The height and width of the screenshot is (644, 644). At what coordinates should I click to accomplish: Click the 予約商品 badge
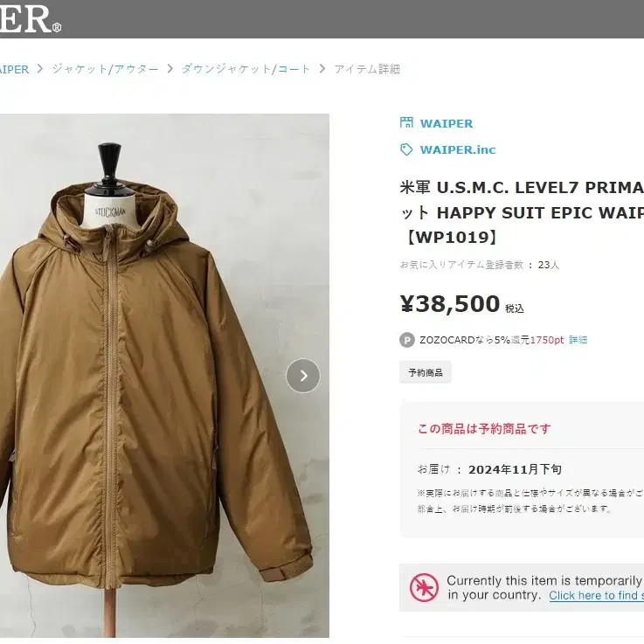click(425, 372)
